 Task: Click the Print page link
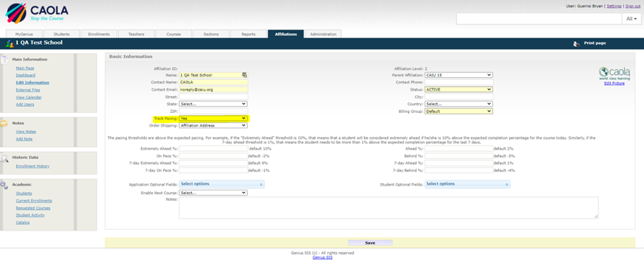pyautogui.click(x=594, y=43)
